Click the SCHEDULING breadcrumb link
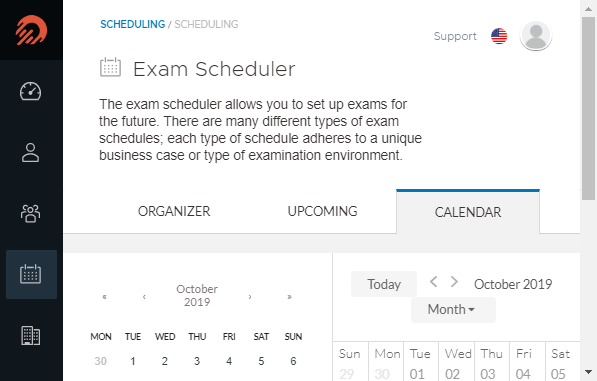This screenshot has height=381, width=597. click(x=132, y=24)
